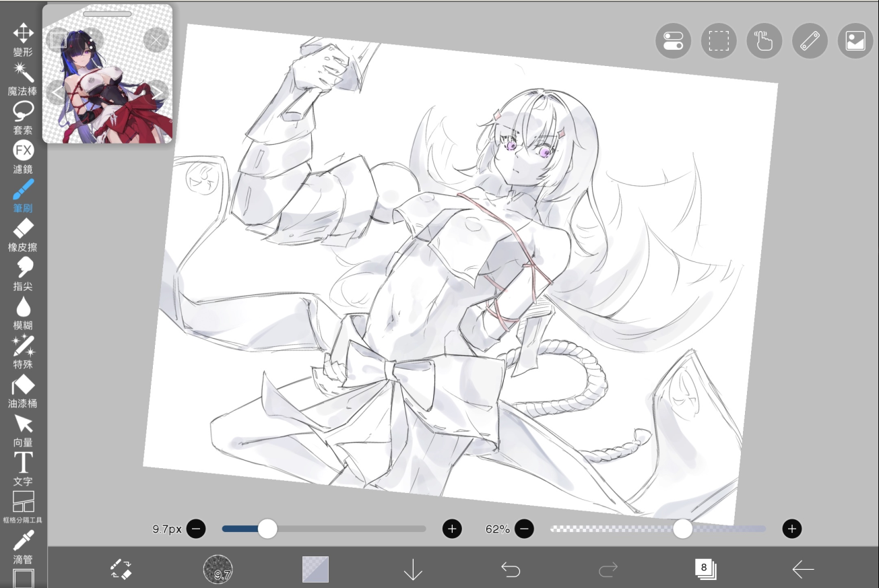Image resolution: width=879 pixels, height=588 pixels.
Task: Pick the 指尖 smudge tool
Action: [x=23, y=274]
